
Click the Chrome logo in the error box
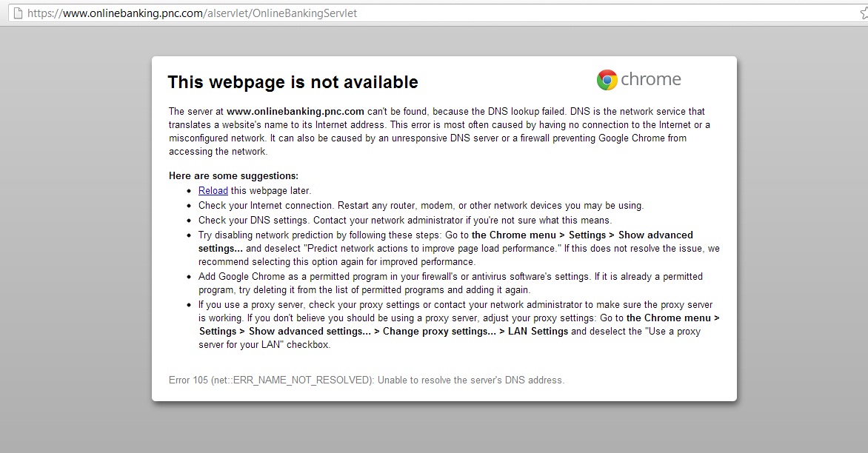607,80
